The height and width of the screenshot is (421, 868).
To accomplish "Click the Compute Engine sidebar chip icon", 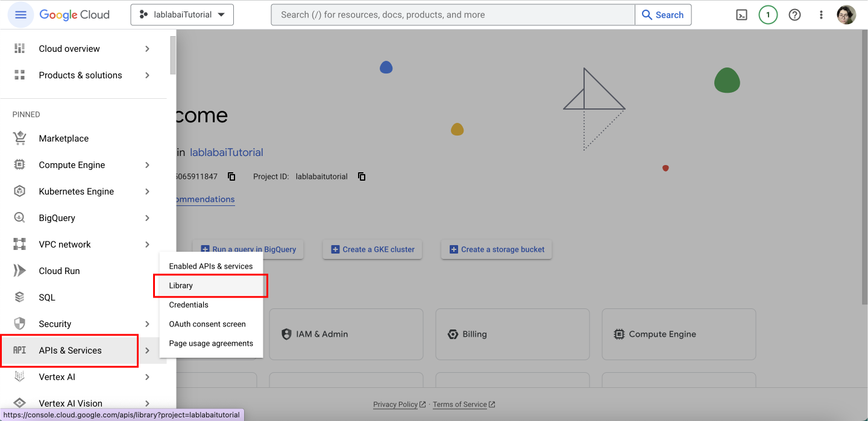I will coord(20,165).
